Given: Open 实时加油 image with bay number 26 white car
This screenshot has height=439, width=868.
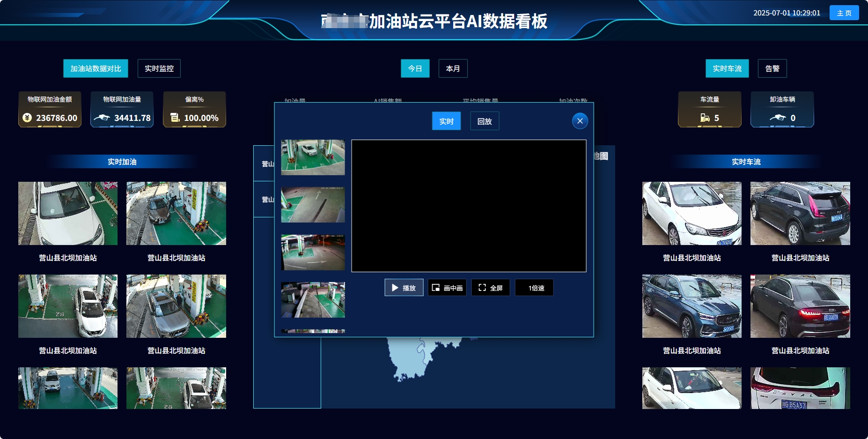Looking at the screenshot, I should point(68,306).
